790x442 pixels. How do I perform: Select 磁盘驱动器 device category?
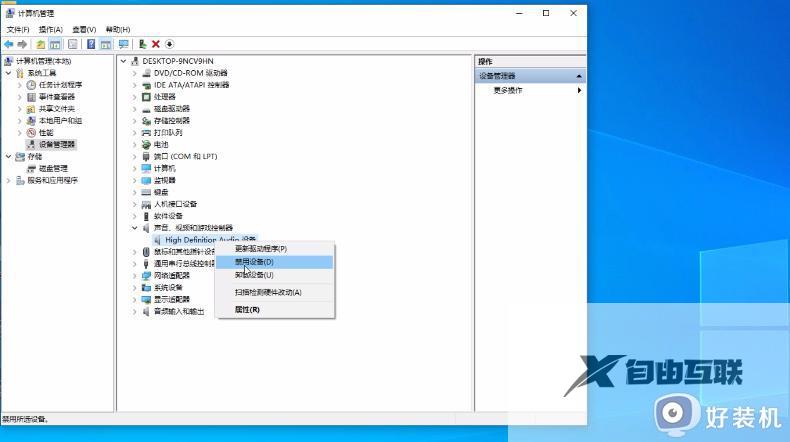[x=172, y=109]
